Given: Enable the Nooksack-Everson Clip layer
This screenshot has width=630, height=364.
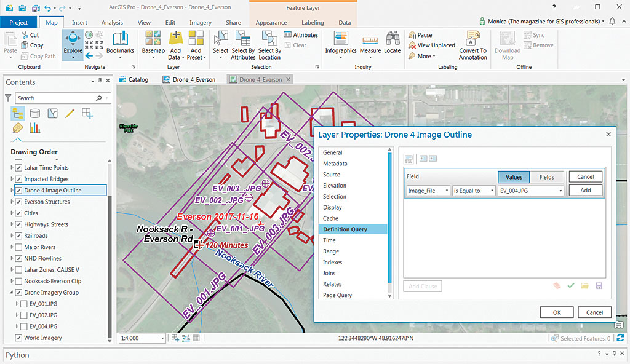Looking at the screenshot, I should coord(18,281).
